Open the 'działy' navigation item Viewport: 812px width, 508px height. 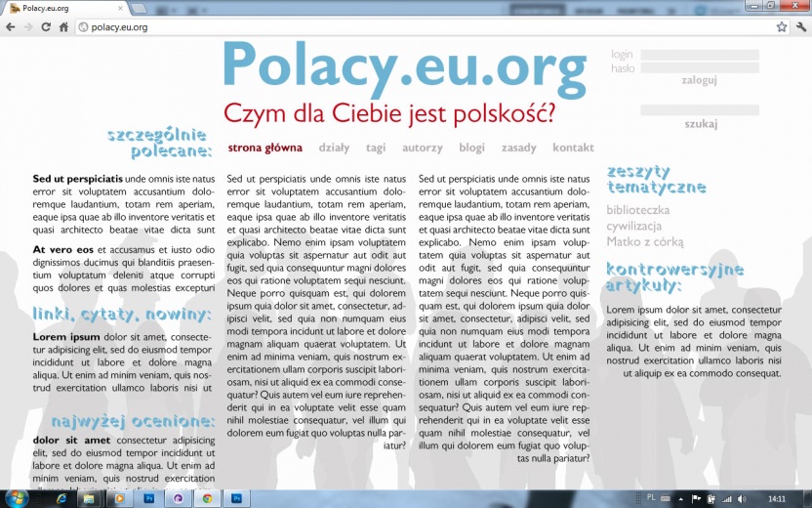pos(334,148)
